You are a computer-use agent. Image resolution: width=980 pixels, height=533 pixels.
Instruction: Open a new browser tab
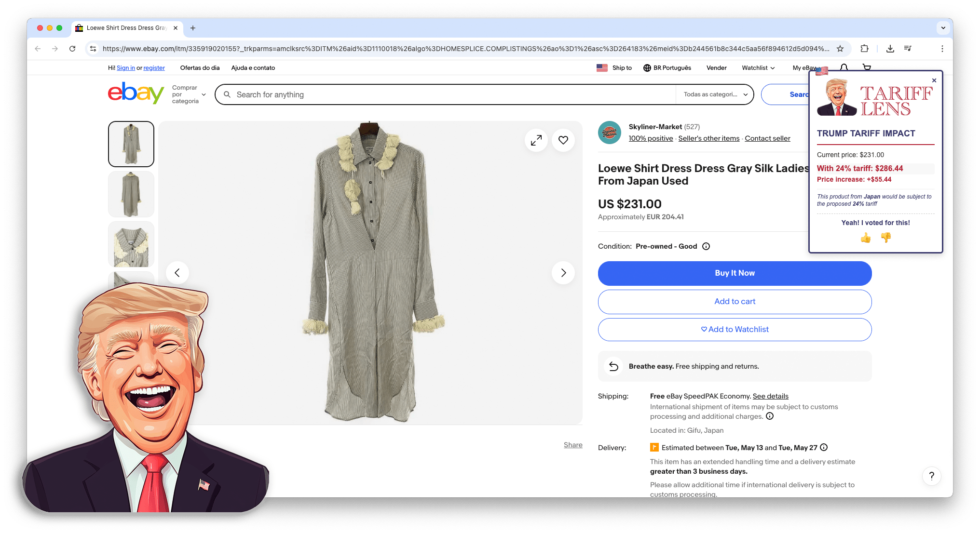pos(193,28)
